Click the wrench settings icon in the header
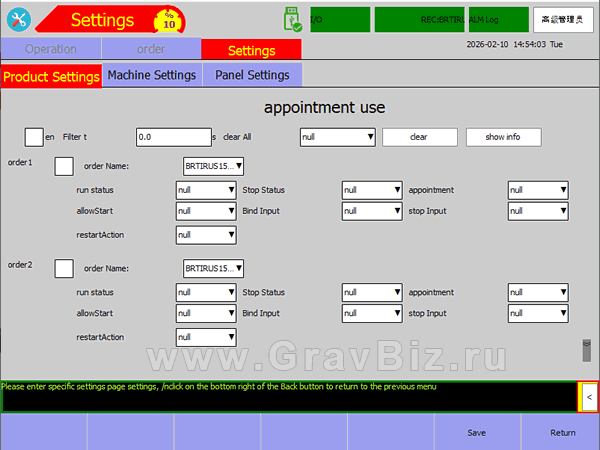This screenshot has height=450, width=600. (x=19, y=19)
